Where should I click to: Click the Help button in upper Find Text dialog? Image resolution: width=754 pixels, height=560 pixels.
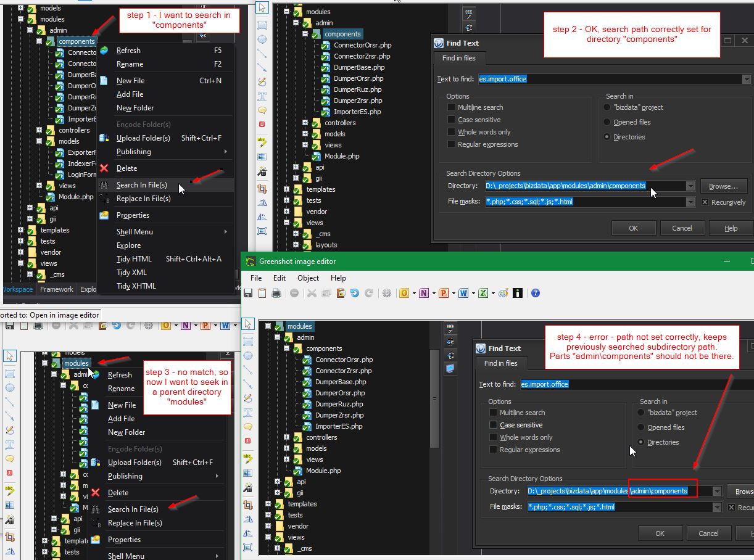pyautogui.click(x=731, y=228)
